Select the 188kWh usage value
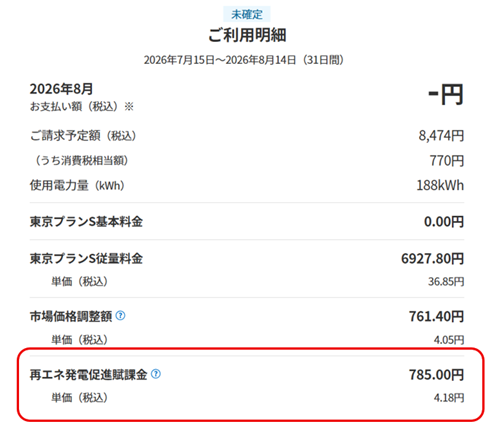The width and height of the screenshot is (499, 431). click(440, 185)
